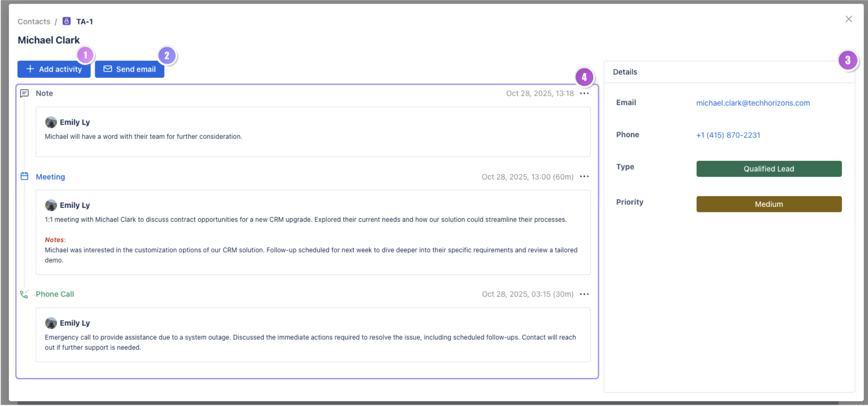Click Emily Ly's avatar in the Note
The image size is (868, 406).
51,122
